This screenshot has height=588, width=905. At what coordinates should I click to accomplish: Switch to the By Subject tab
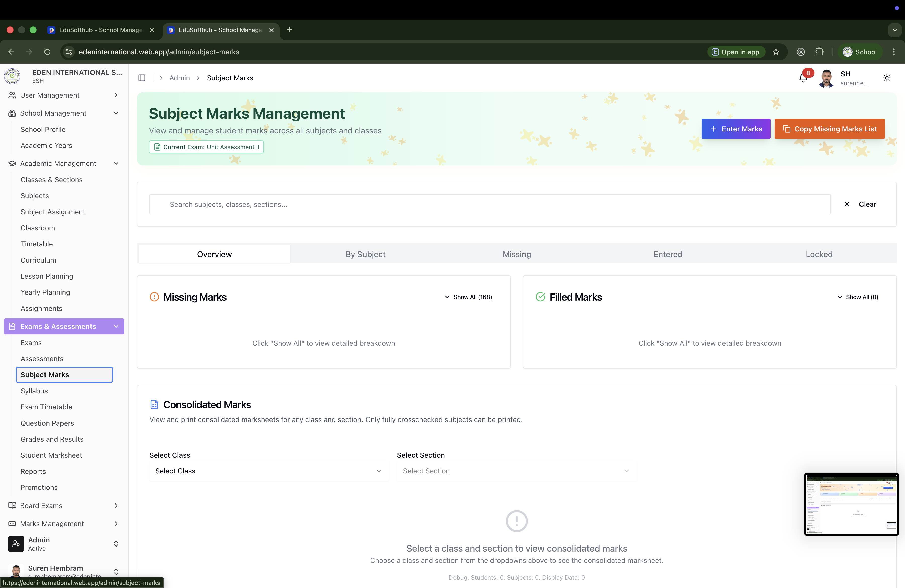[365, 254]
